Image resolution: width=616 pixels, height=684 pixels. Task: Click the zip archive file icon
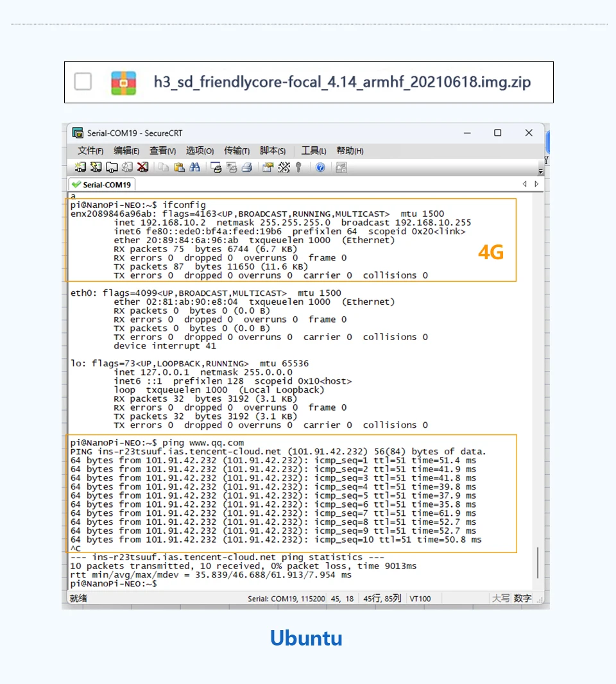(123, 82)
